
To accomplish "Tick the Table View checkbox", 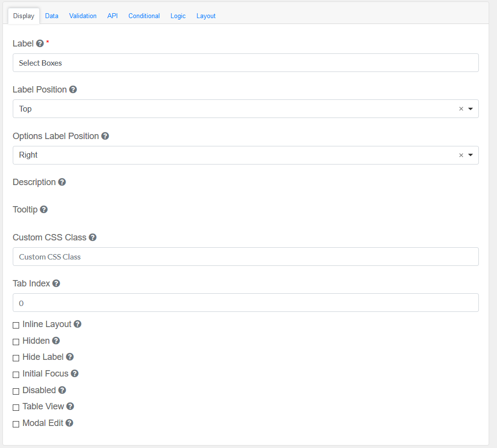I will (x=16, y=407).
